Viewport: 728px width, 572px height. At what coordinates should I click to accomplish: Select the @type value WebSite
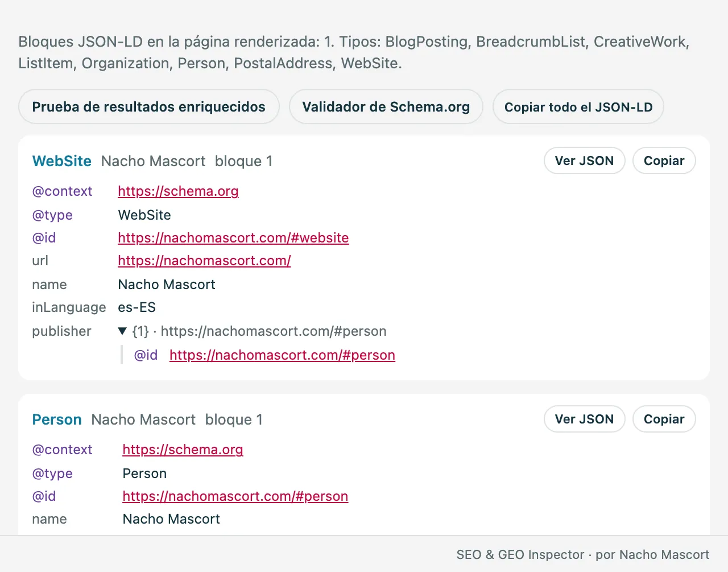144,215
